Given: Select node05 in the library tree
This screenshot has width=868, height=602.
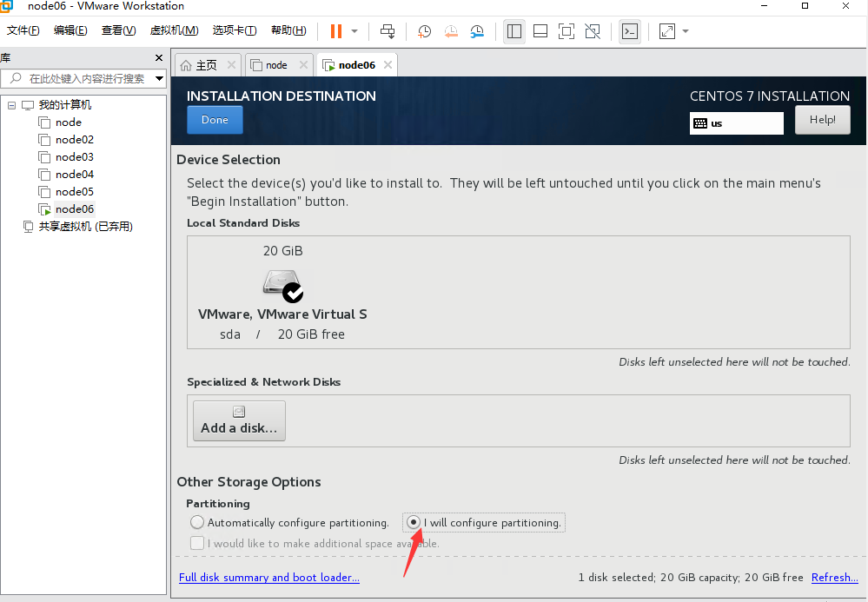Looking at the screenshot, I should [74, 192].
